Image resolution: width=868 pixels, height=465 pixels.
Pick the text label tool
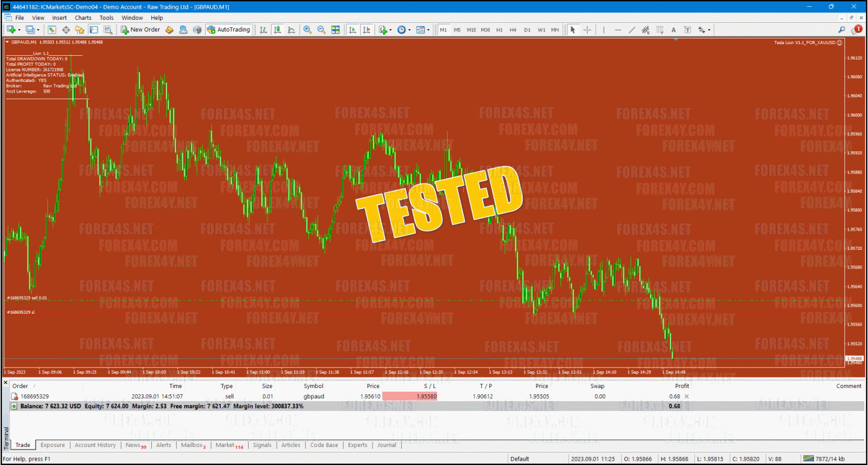click(x=673, y=30)
